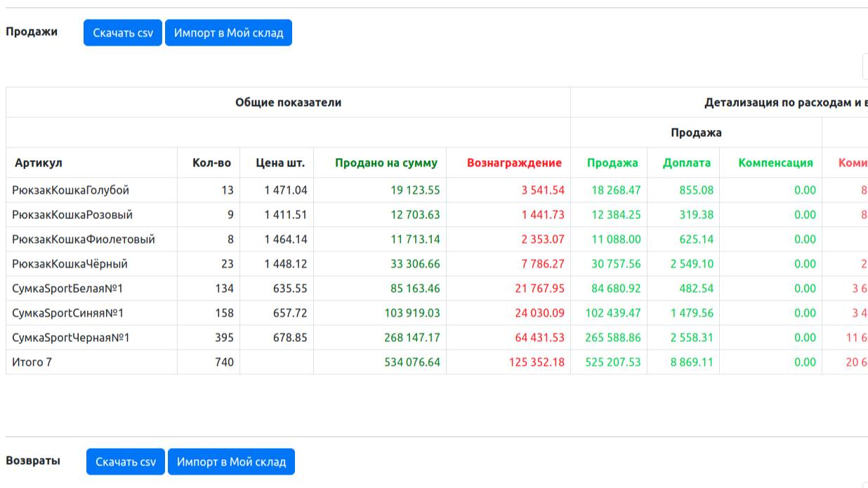Select the СумкаSportБелая№1 row
868x488 pixels.
67,289
